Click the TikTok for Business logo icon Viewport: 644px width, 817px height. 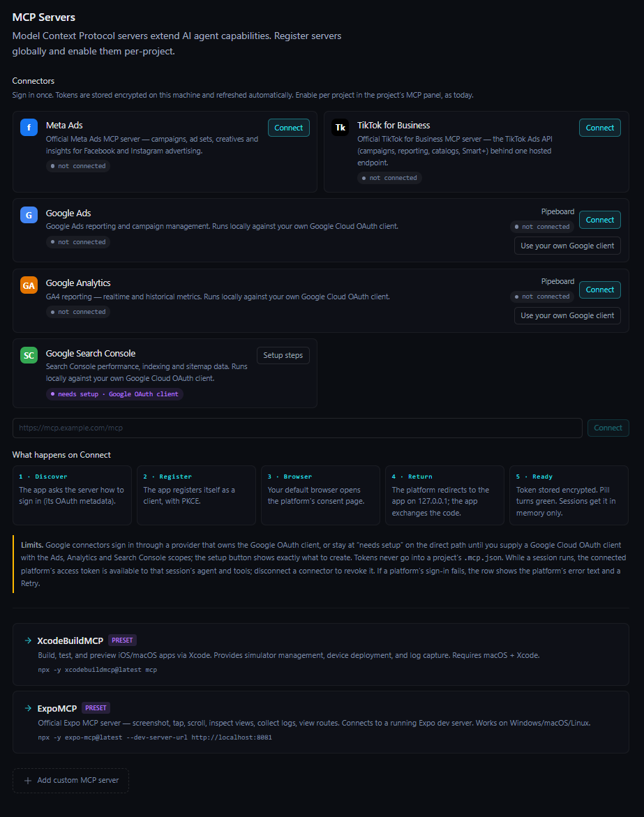[x=340, y=127]
